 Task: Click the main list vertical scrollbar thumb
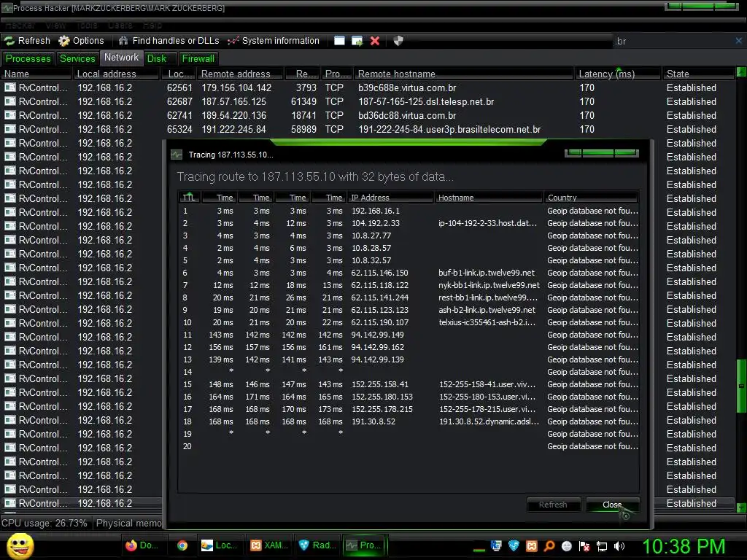[x=741, y=385]
